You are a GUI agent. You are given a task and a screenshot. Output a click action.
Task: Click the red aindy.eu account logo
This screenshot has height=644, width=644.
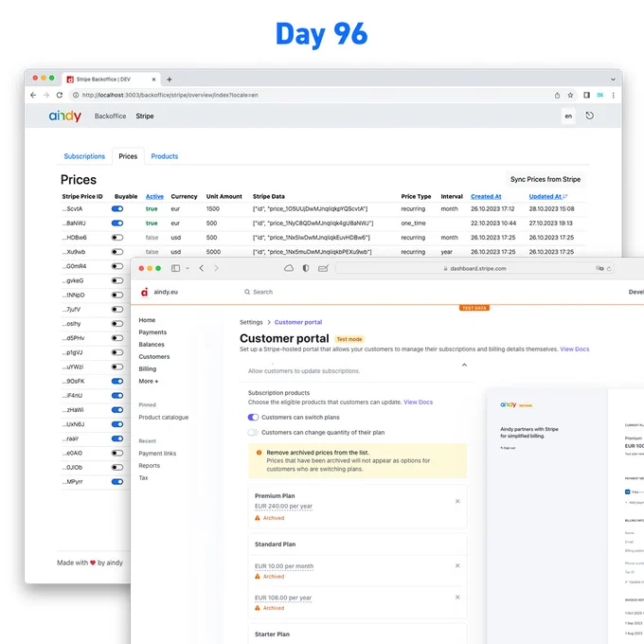pyautogui.click(x=144, y=292)
